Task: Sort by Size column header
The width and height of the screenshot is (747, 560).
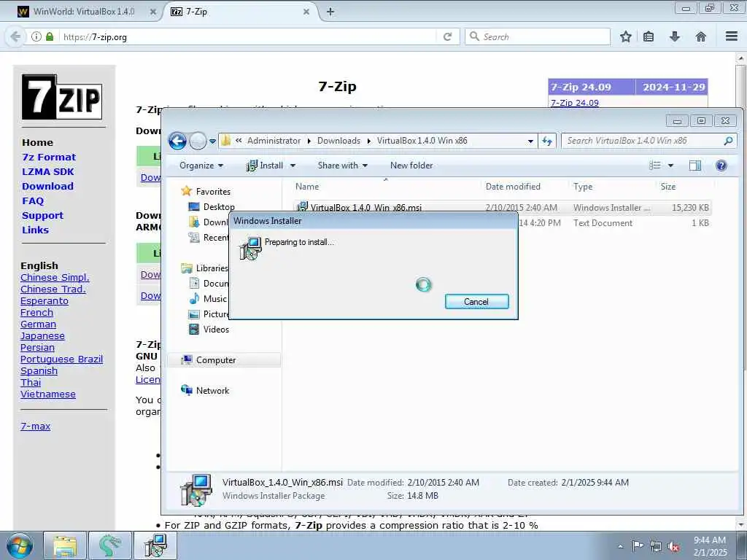Action: coord(668,187)
